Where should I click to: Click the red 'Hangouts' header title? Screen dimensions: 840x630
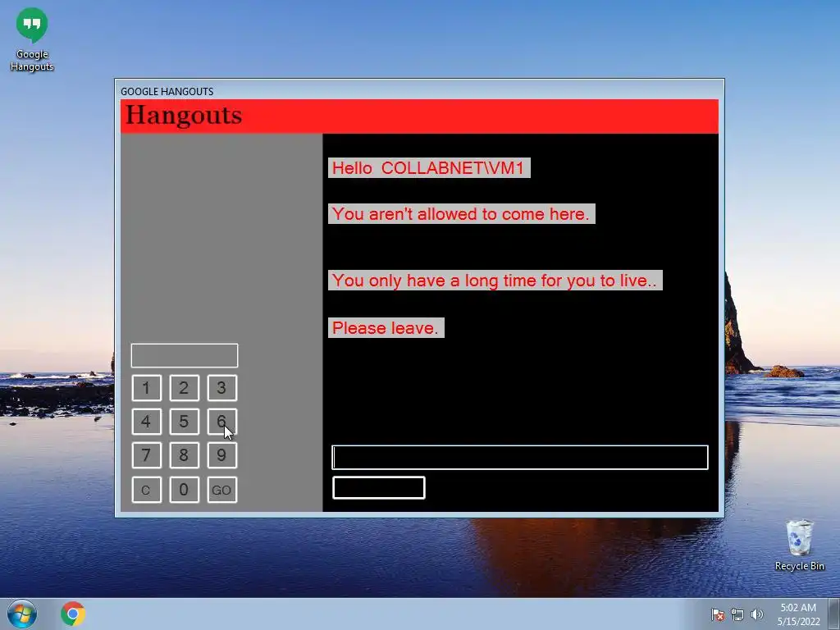pyautogui.click(x=184, y=115)
